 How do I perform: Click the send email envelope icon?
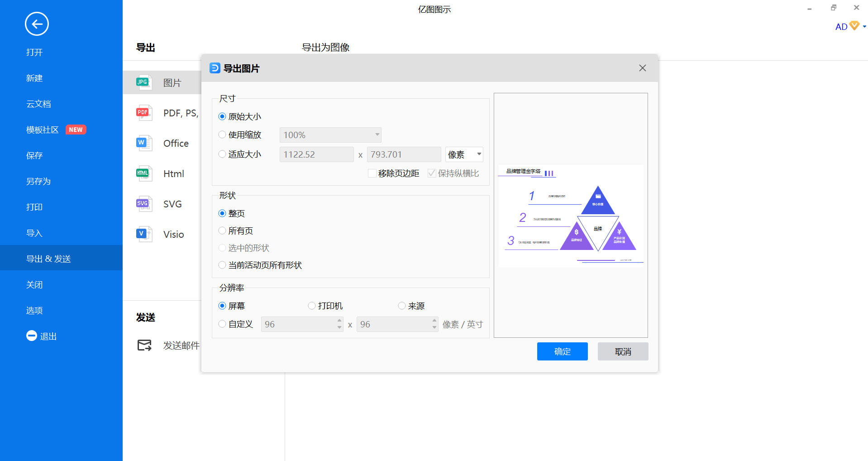(144, 345)
